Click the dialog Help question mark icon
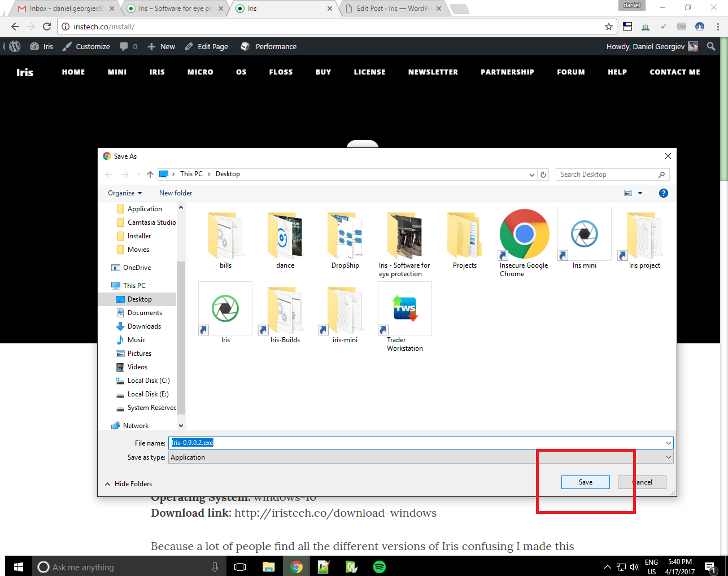This screenshot has height=576, width=728. (x=664, y=193)
